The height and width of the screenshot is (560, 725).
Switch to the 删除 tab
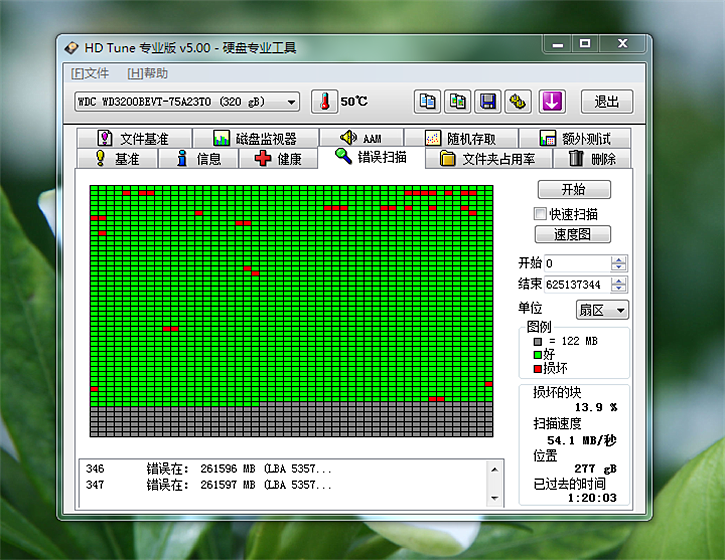(x=592, y=159)
